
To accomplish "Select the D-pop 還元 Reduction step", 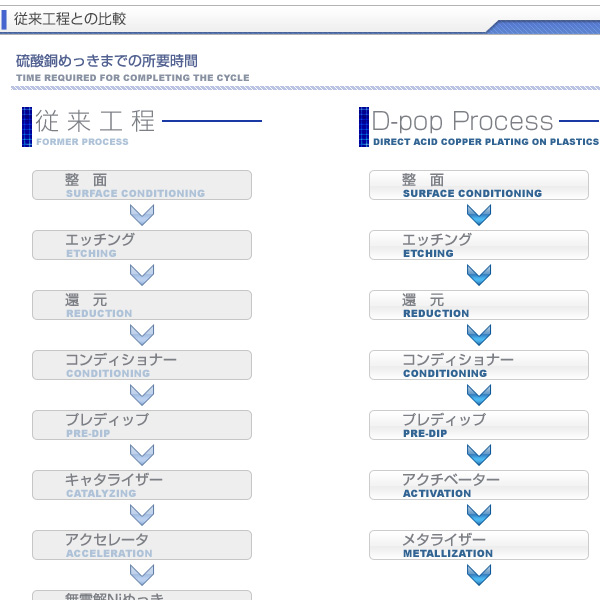I will (x=479, y=305).
